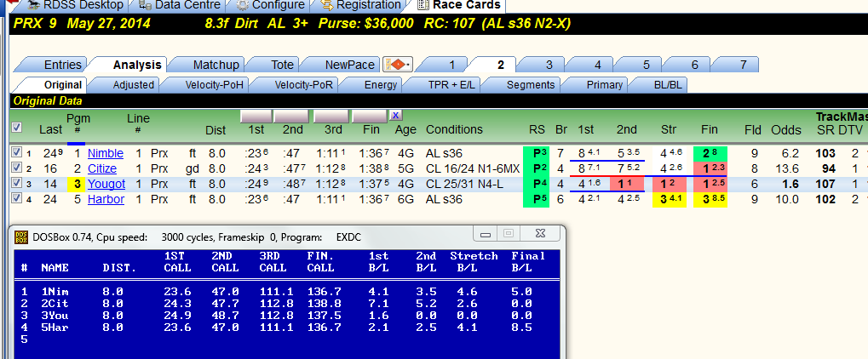Image resolution: width=868 pixels, height=359 pixels.
Task: Click the SR value 107 for Yougot
Action: (825, 185)
